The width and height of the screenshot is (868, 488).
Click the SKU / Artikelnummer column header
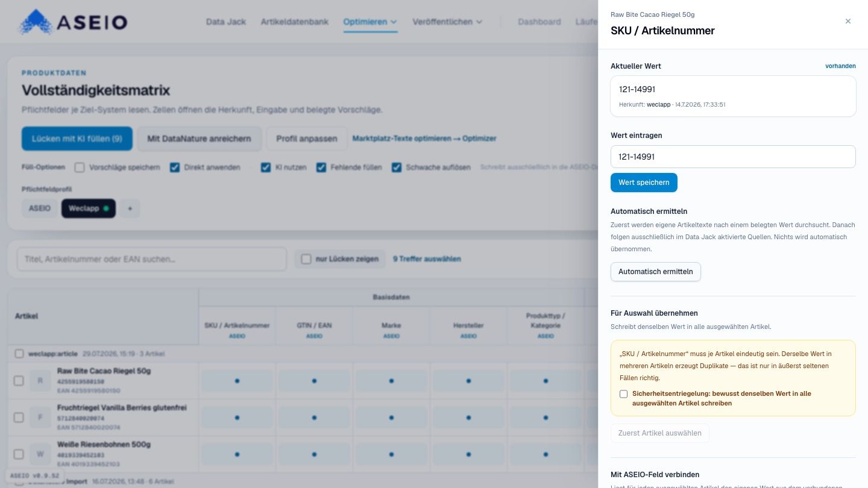coord(237,325)
